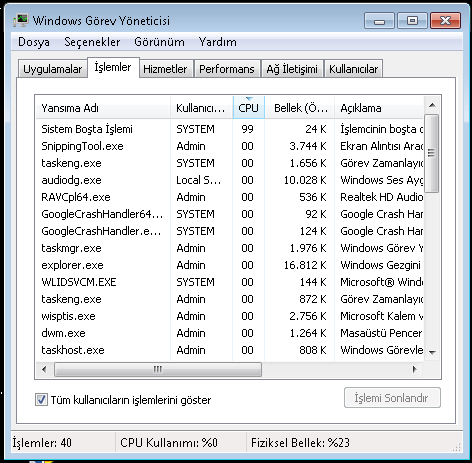Select the SnippingTool.exe process row

point(229,146)
